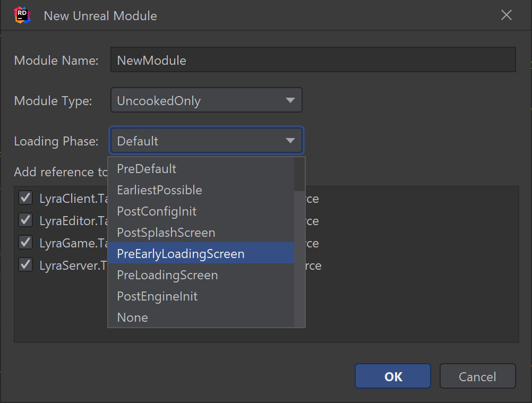
Task: Click the Module Name text field
Action: tap(313, 59)
